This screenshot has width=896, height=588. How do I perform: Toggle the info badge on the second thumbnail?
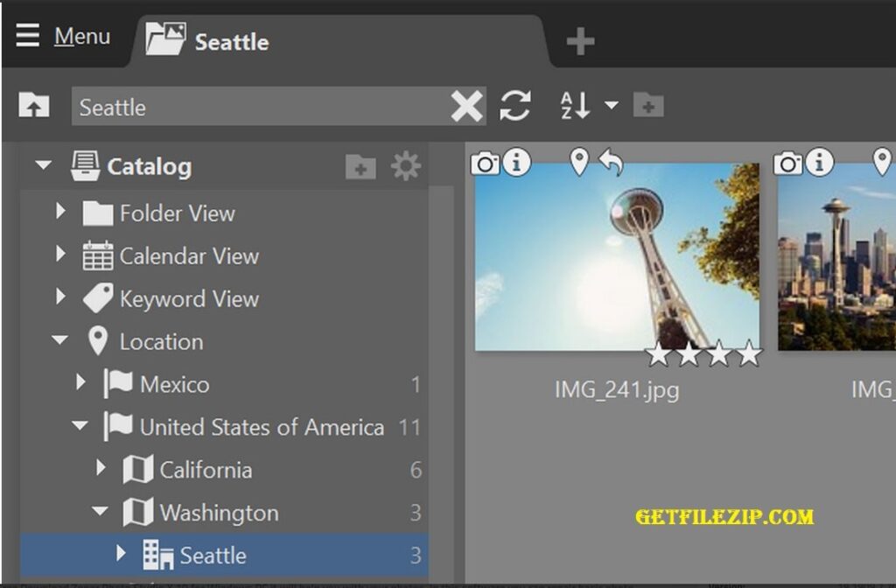[x=820, y=162]
